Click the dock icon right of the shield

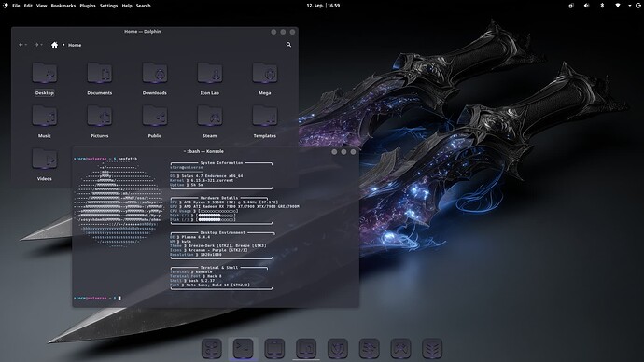(370, 348)
